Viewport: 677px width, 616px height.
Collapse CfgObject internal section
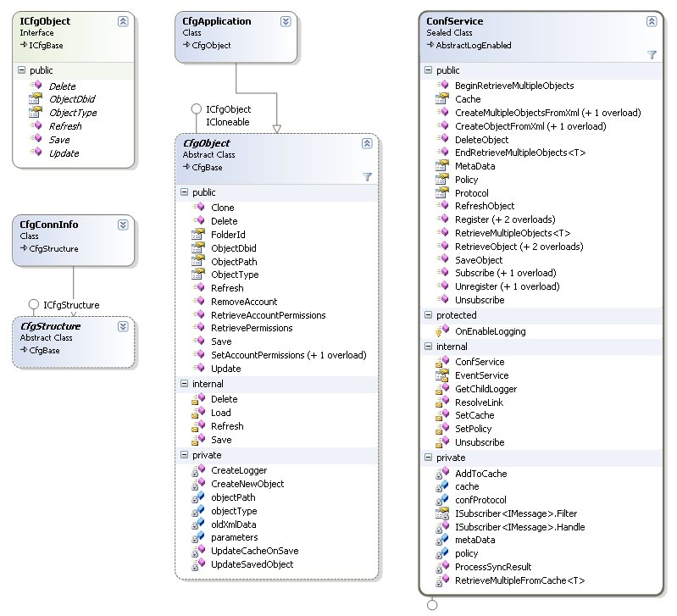click(185, 384)
